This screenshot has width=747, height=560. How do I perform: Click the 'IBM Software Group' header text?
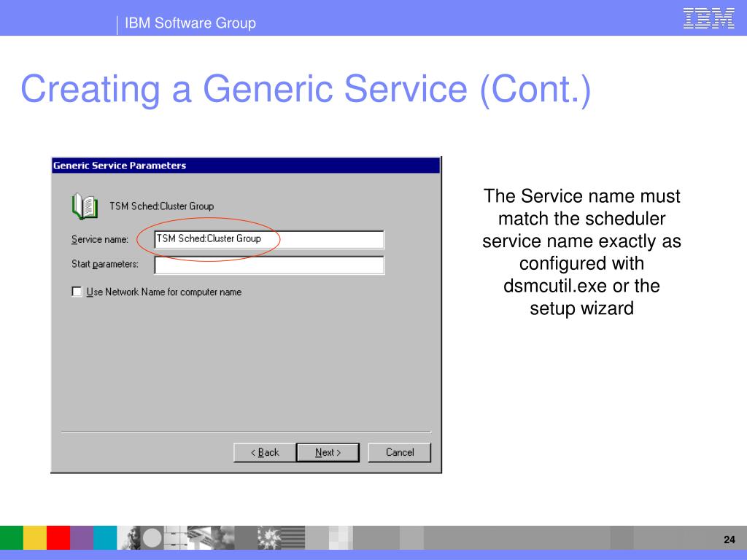click(190, 23)
